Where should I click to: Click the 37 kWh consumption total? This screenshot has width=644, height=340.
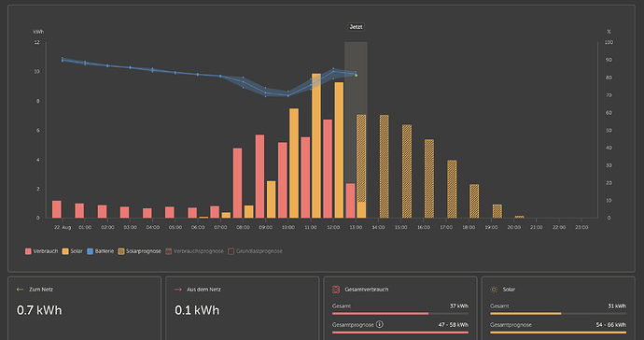tap(459, 305)
